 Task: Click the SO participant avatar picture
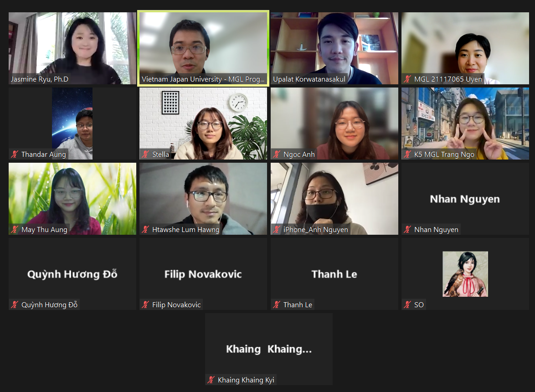(465, 274)
